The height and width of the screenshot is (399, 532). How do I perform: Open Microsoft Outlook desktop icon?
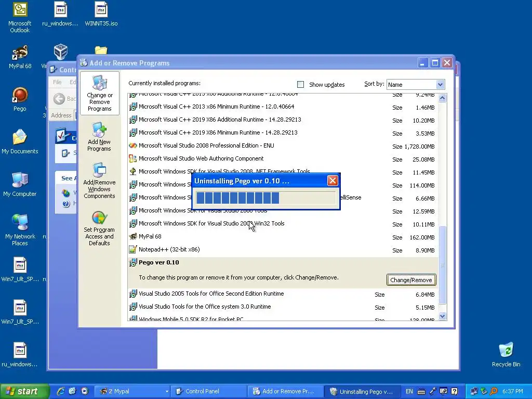click(20, 17)
